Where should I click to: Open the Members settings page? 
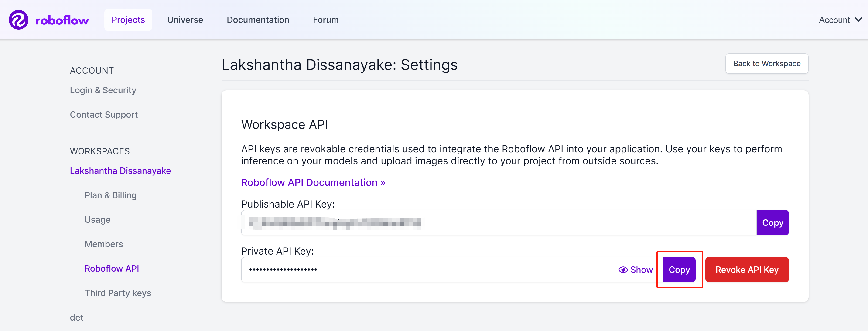pyautogui.click(x=104, y=244)
